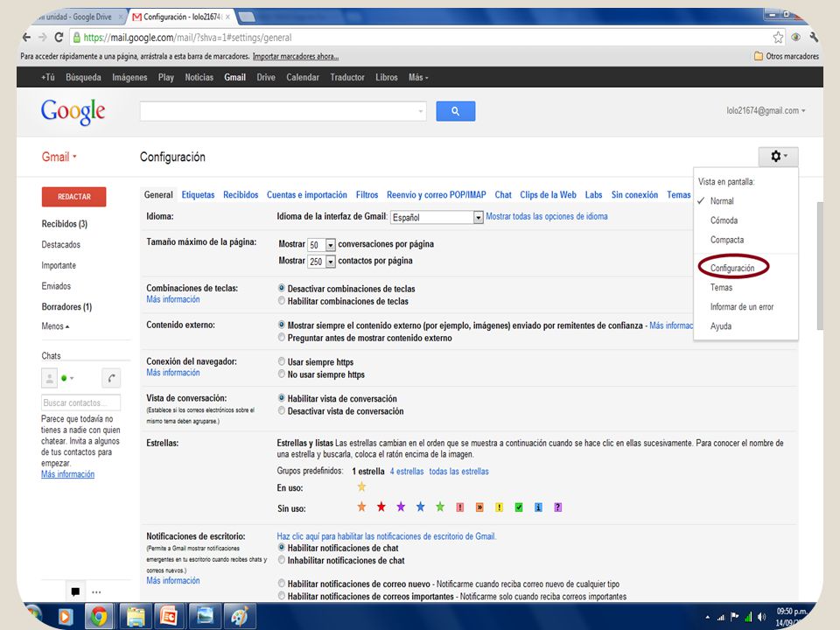Click the page vertical scrollbar

820,266
